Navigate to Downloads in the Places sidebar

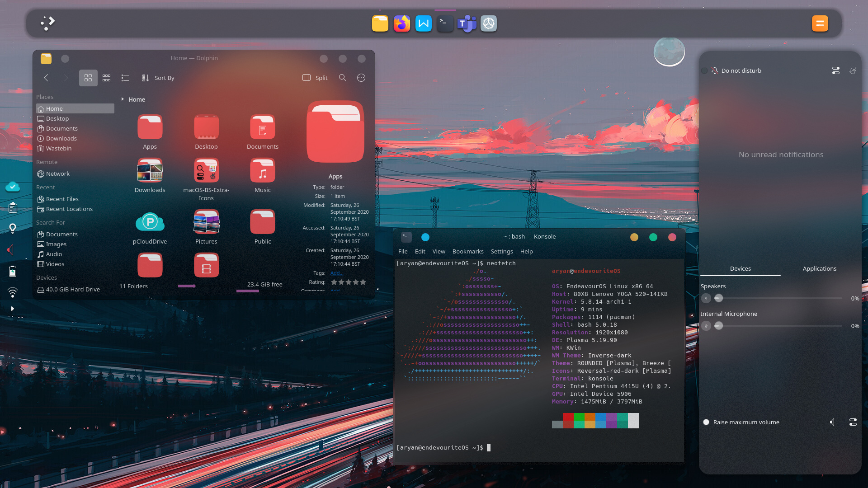point(61,138)
